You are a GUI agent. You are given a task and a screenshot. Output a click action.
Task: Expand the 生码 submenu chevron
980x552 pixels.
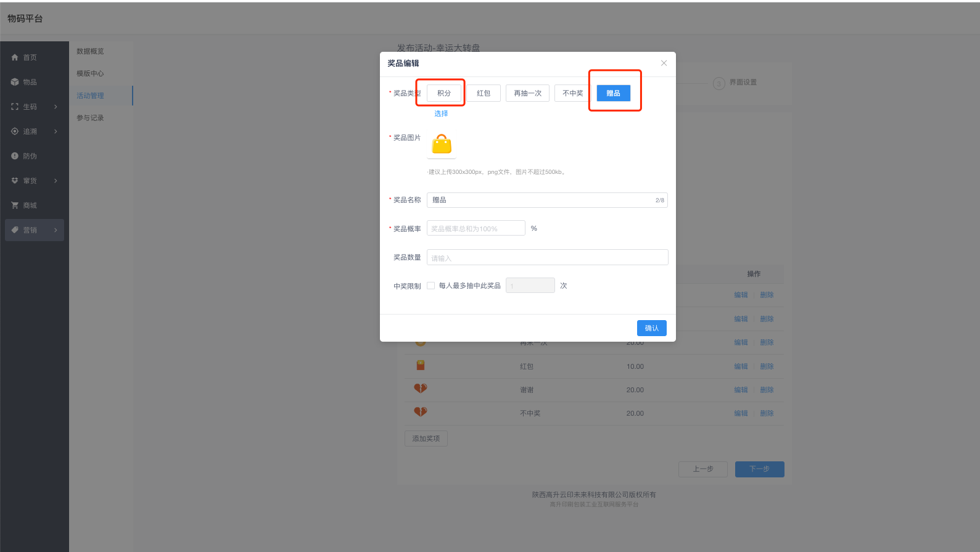click(x=56, y=107)
